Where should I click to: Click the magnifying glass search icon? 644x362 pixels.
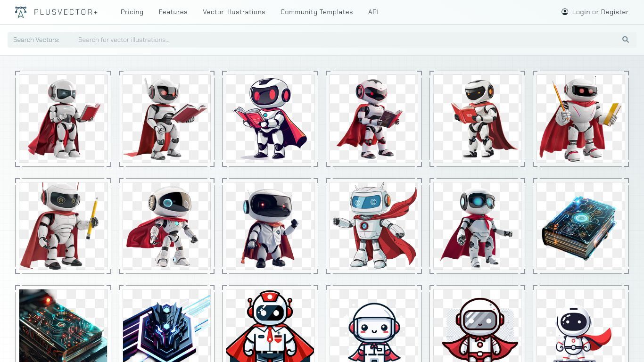click(626, 40)
